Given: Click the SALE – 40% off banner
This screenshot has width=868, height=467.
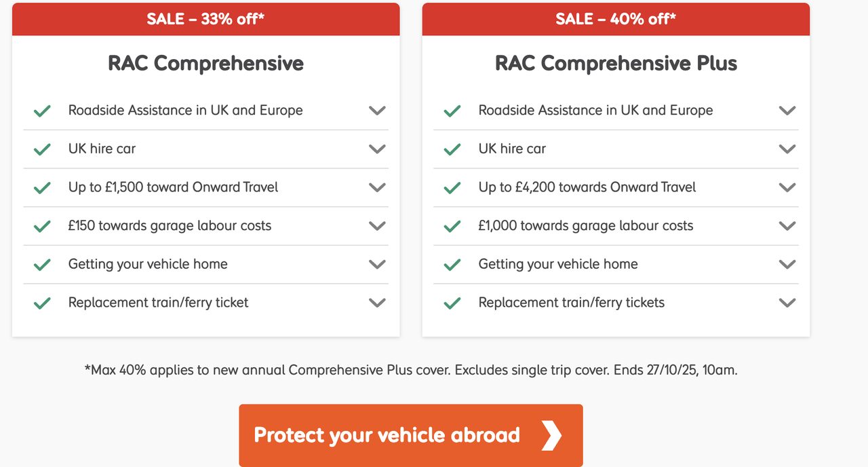Looking at the screenshot, I should [x=616, y=19].
